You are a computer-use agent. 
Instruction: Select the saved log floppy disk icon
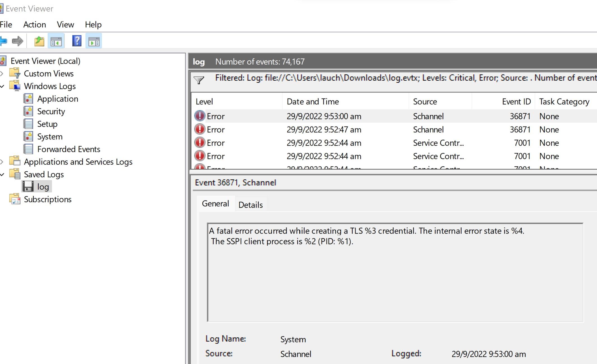[28, 187]
